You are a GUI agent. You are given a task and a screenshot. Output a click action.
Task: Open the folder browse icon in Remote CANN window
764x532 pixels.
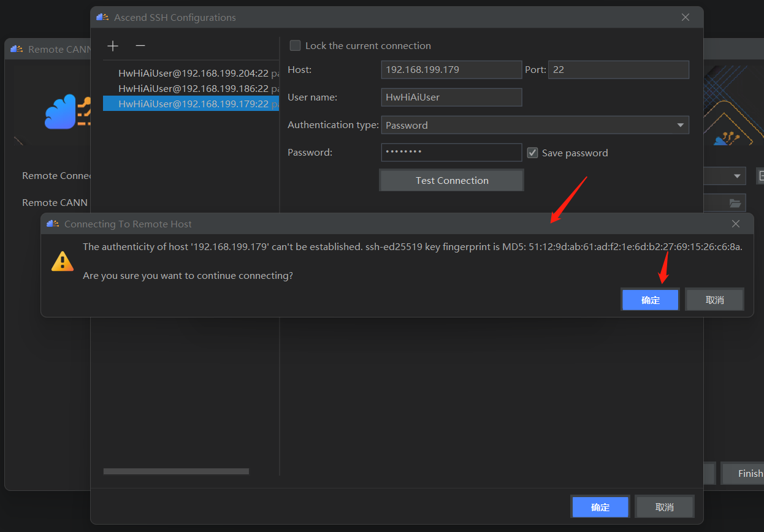pos(735,203)
